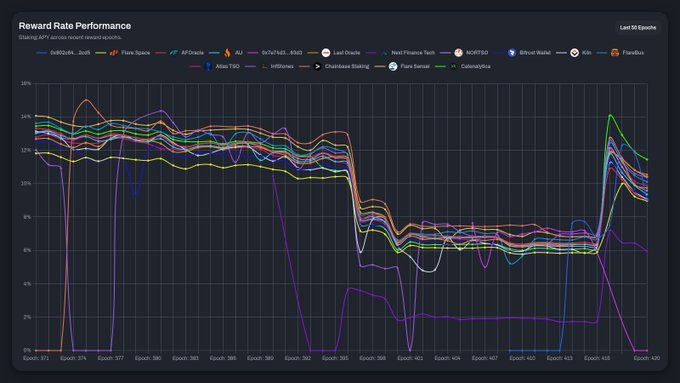Click the Last Oracle legend icon
Screen dimensions: 680x383
(326, 53)
